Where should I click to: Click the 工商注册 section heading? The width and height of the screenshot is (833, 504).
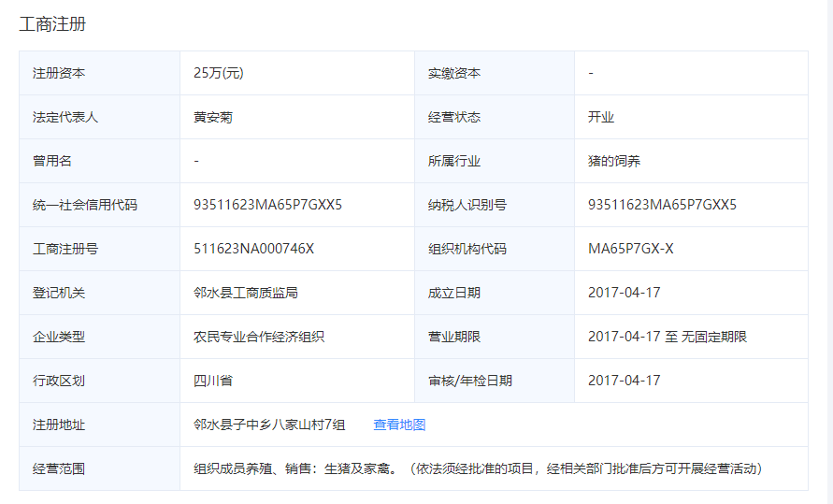point(52,24)
